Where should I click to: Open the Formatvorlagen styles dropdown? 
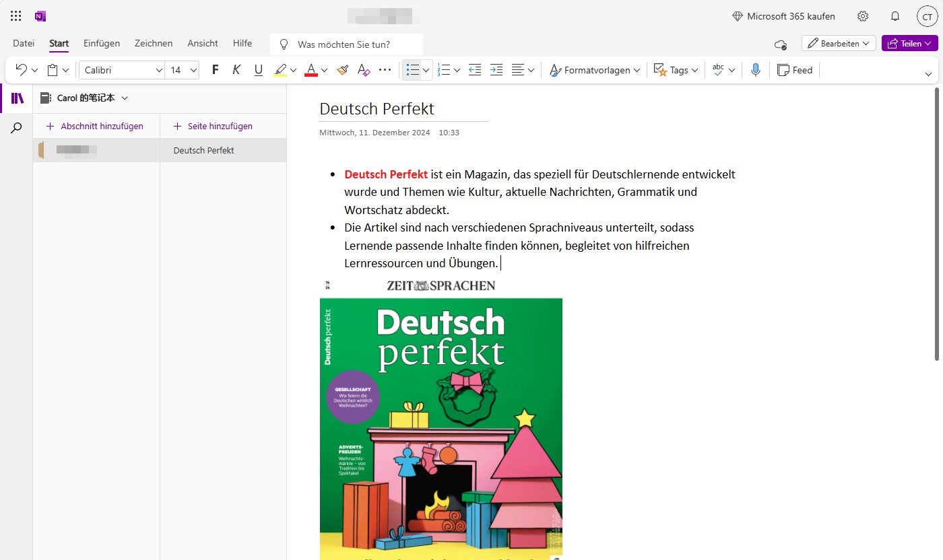click(x=594, y=70)
